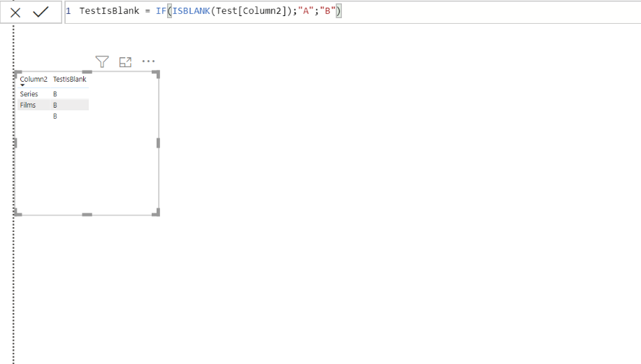Screen dimensions: 641x364
Task: Click the bottom-middle resize handle of the visual
Action: pos(87,214)
